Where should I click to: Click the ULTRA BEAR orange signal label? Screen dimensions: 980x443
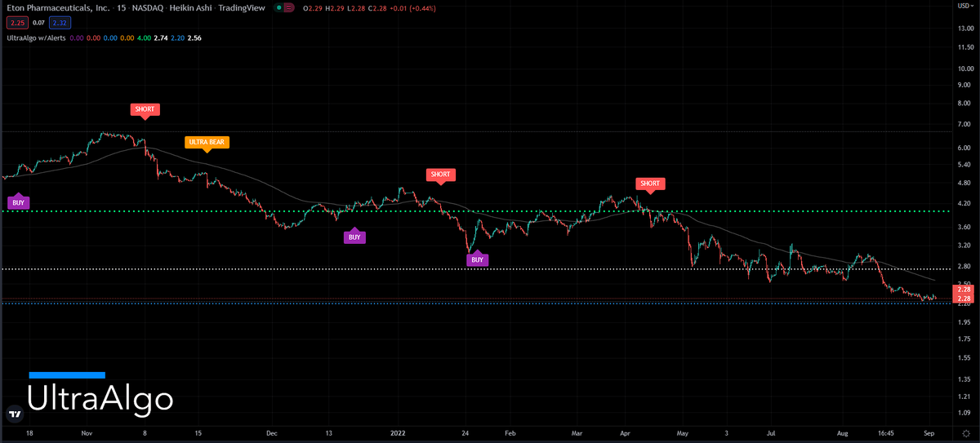[207, 142]
